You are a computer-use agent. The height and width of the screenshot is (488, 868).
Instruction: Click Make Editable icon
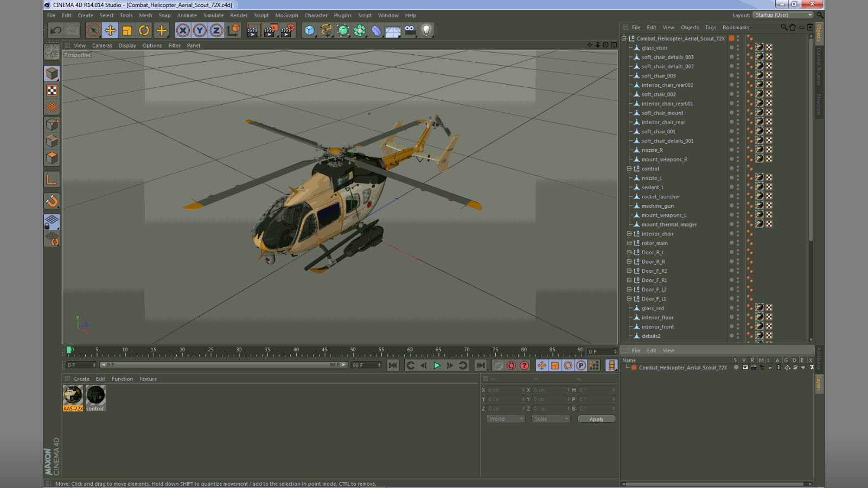[52, 52]
